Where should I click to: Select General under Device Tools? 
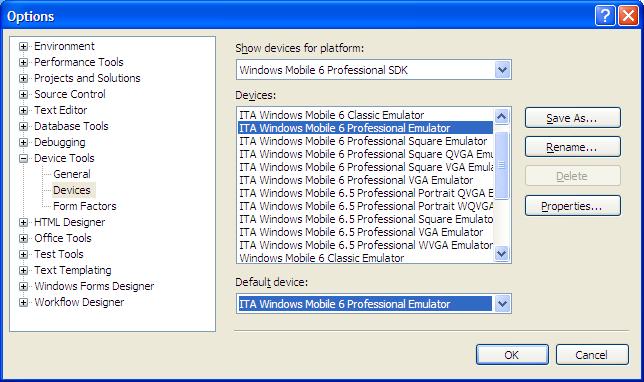tap(72, 174)
